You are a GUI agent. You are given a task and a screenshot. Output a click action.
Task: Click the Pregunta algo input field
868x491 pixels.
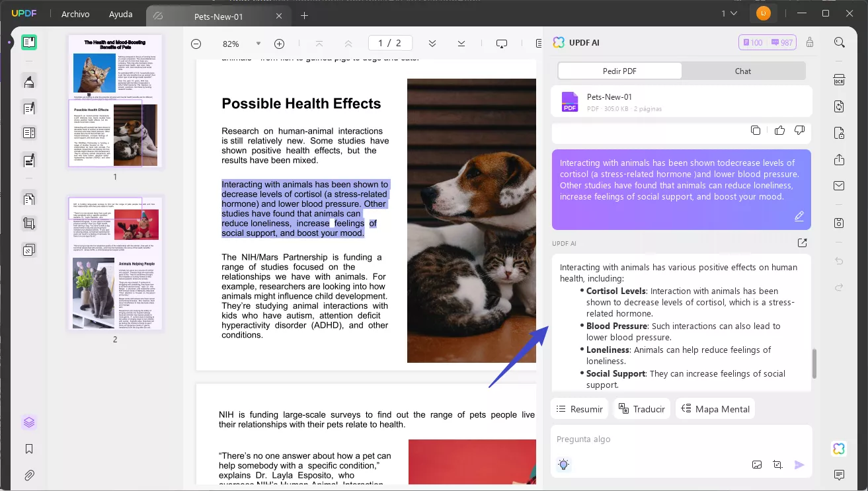click(681, 439)
